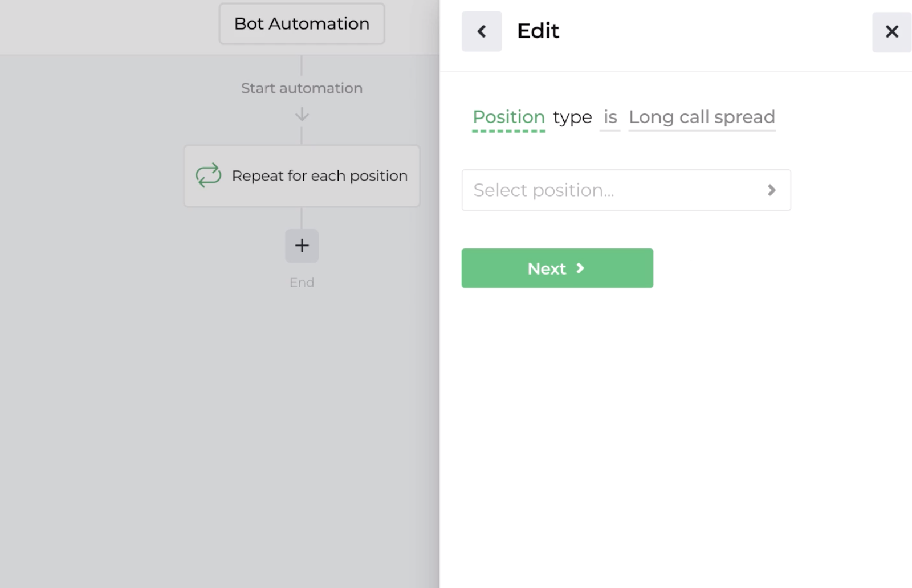Open the green Position token selector
The height and width of the screenshot is (588, 912).
(508, 117)
